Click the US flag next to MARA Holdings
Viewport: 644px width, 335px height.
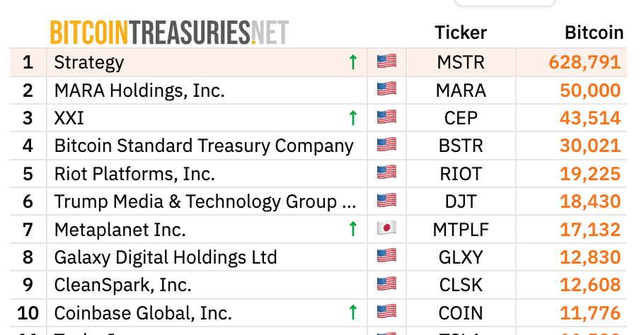[386, 89]
